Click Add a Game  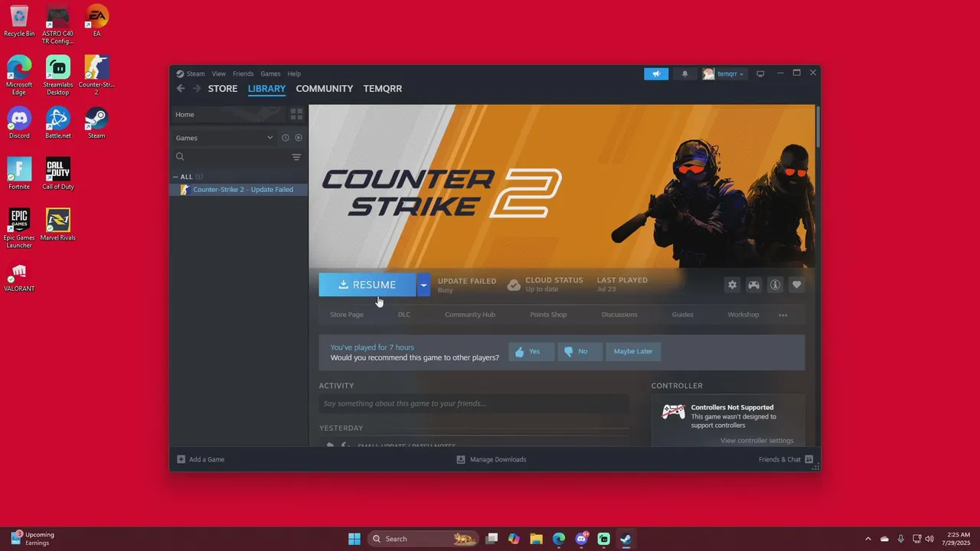201,459
